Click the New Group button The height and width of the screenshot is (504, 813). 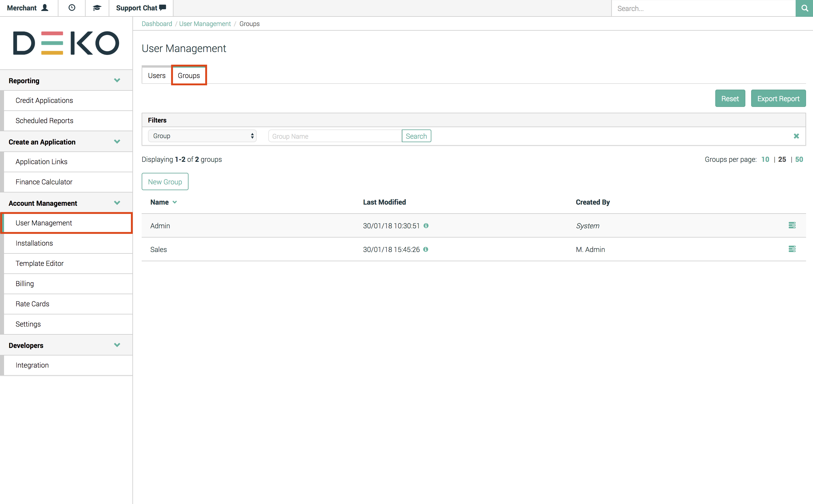point(165,182)
